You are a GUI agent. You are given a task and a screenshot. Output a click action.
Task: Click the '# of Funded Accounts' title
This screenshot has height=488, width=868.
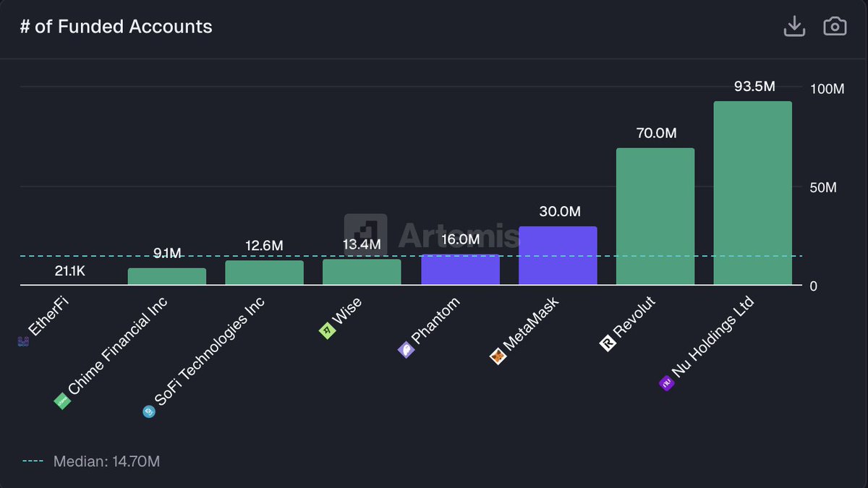(x=116, y=27)
